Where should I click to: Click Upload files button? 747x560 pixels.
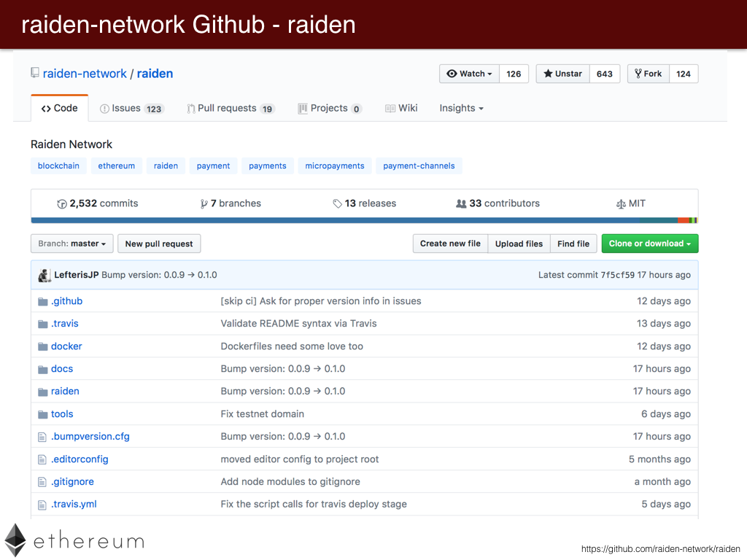coord(519,244)
